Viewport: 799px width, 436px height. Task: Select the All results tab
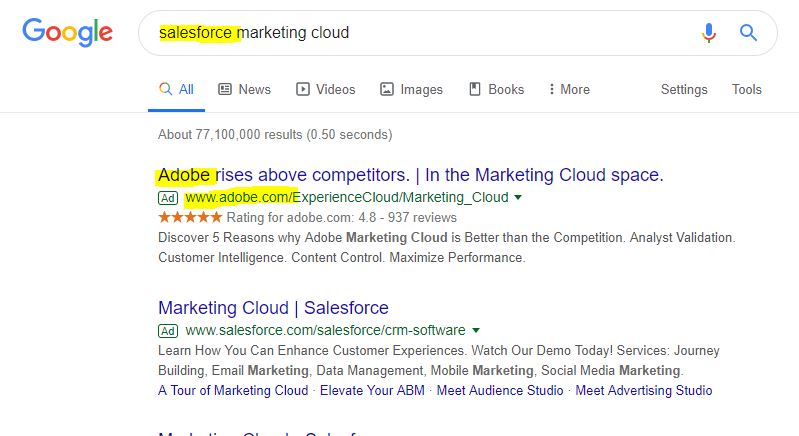point(176,89)
